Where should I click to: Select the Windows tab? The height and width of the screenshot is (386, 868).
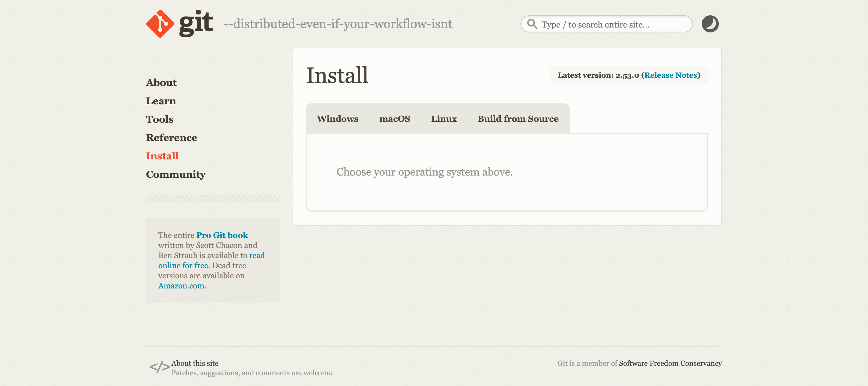click(337, 119)
